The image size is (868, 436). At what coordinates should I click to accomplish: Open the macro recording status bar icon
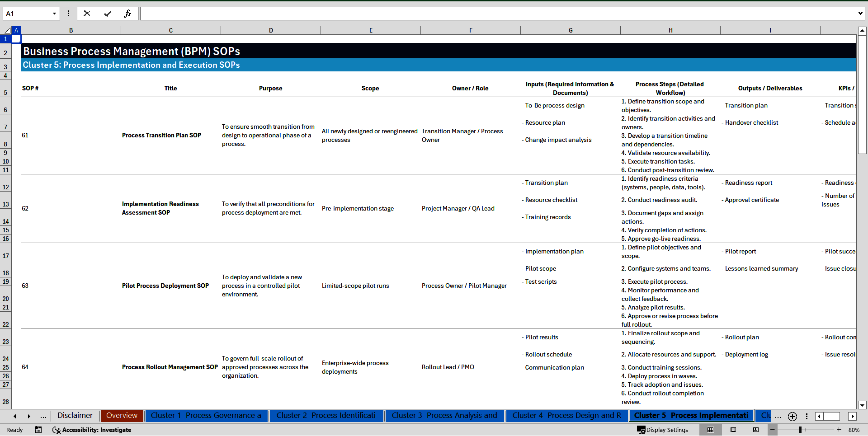click(x=38, y=430)
